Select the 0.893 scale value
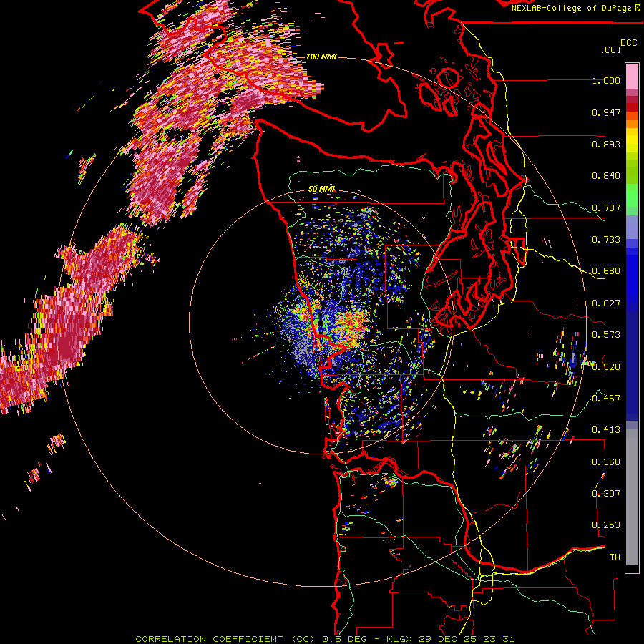This screenshot has height=644, width=644. pyautogui.click(x=606, y=144)
